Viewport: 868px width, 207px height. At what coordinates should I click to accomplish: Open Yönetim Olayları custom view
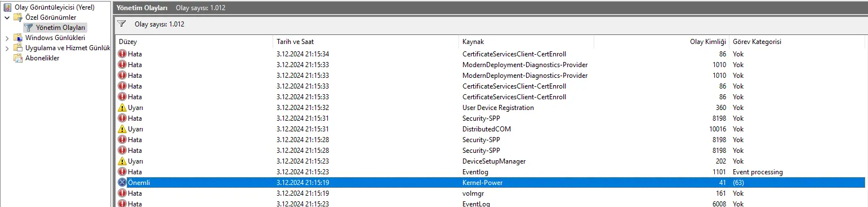[x=60, y=28]
